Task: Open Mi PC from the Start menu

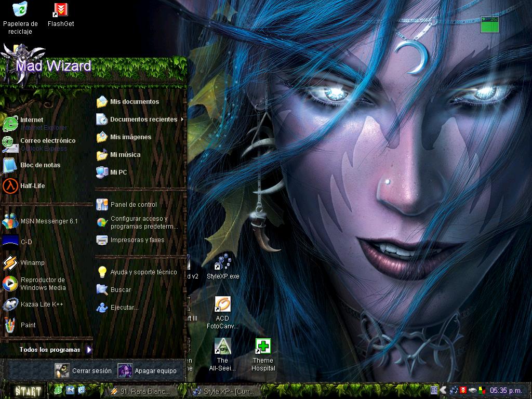Action: (x=140, y=172)
